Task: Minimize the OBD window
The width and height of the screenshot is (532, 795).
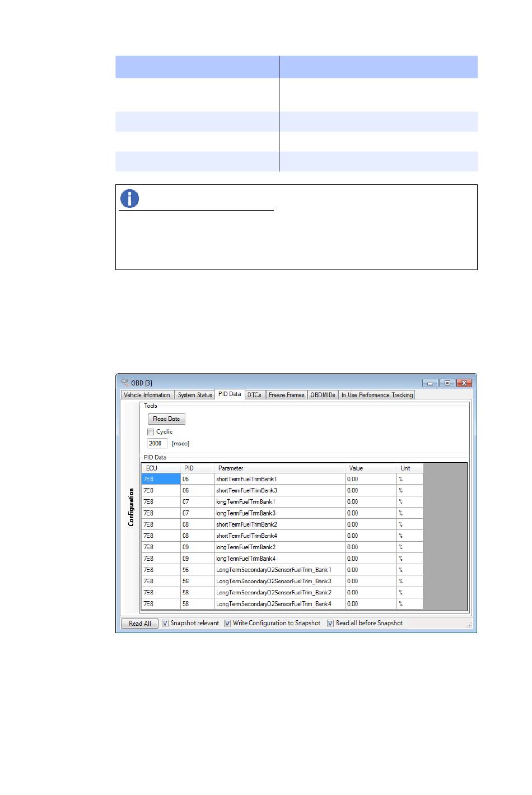Action: [x=430, y=383]
